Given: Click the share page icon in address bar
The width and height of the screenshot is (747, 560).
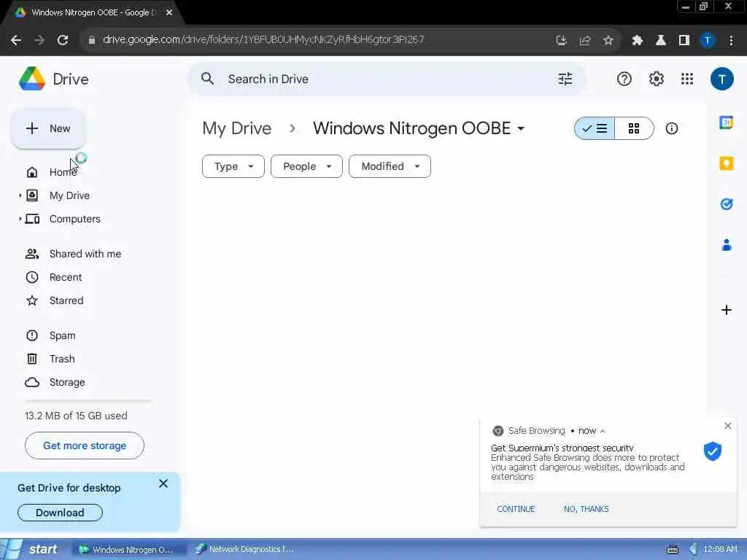Looking at the screenshot, I should pos(585,41).
